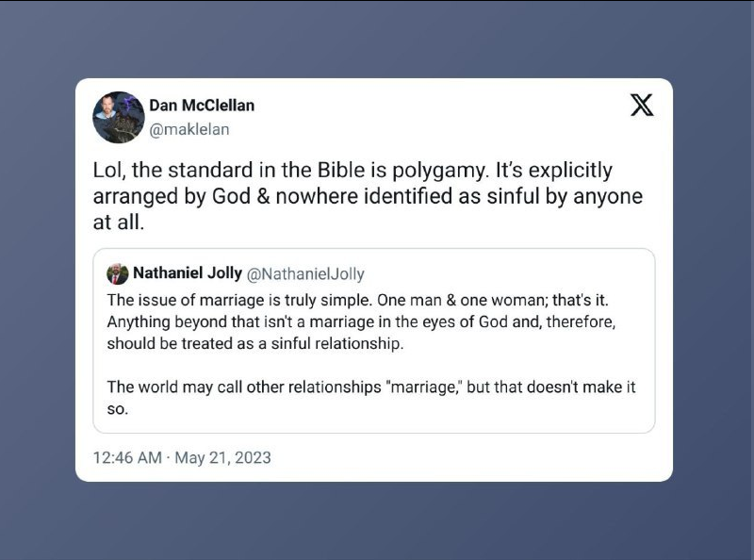Click the ampersand in "God & nowhere"
Image resolution: width=754 pixels, height=560 pixels.
tap(263, 196)
